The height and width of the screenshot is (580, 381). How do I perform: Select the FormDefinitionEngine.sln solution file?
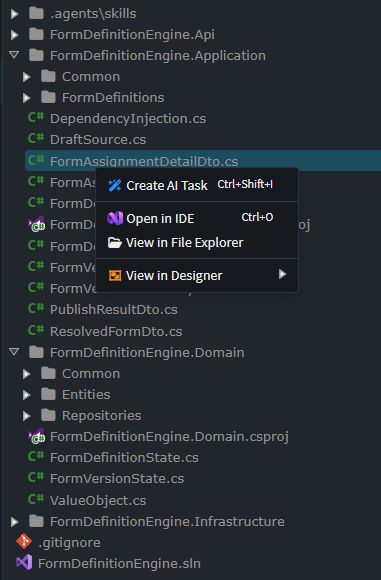(119, 564)
